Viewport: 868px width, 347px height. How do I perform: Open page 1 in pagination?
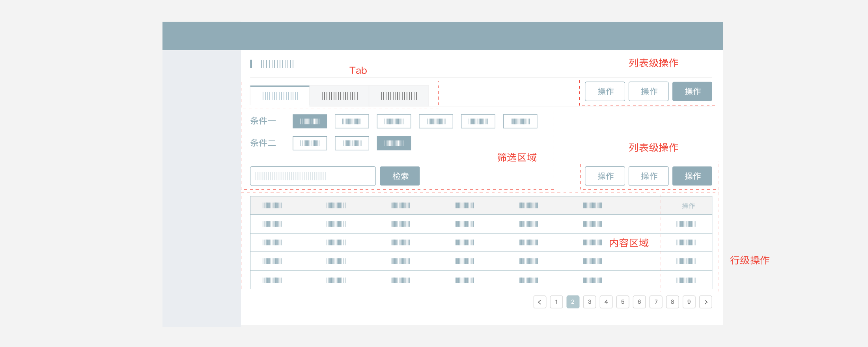556,302
